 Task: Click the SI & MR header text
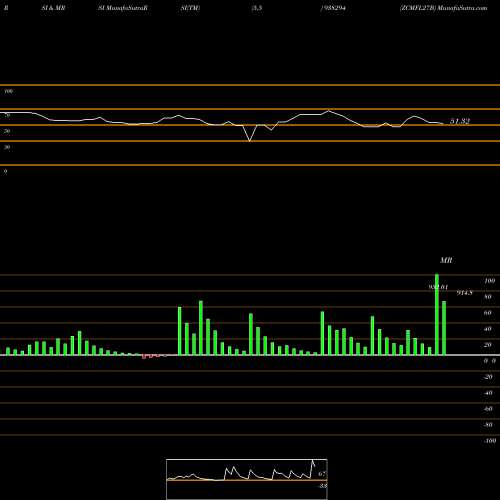[x=53, y=8]
